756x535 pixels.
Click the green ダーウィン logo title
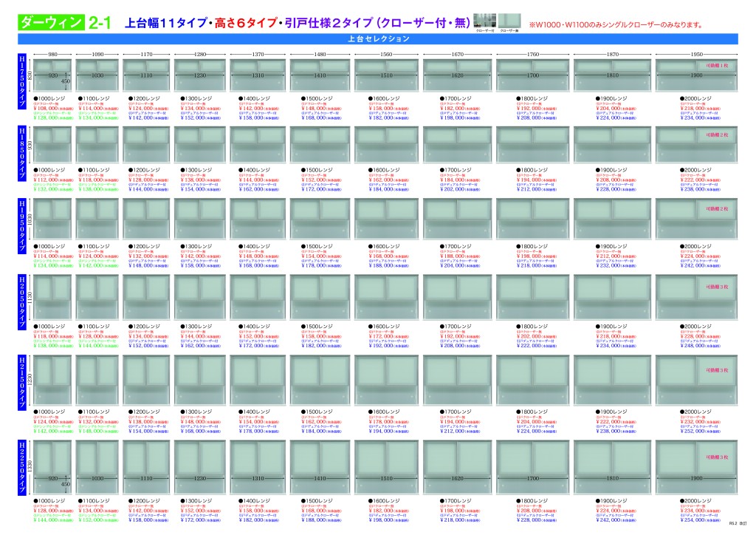[x=51, y=22]
